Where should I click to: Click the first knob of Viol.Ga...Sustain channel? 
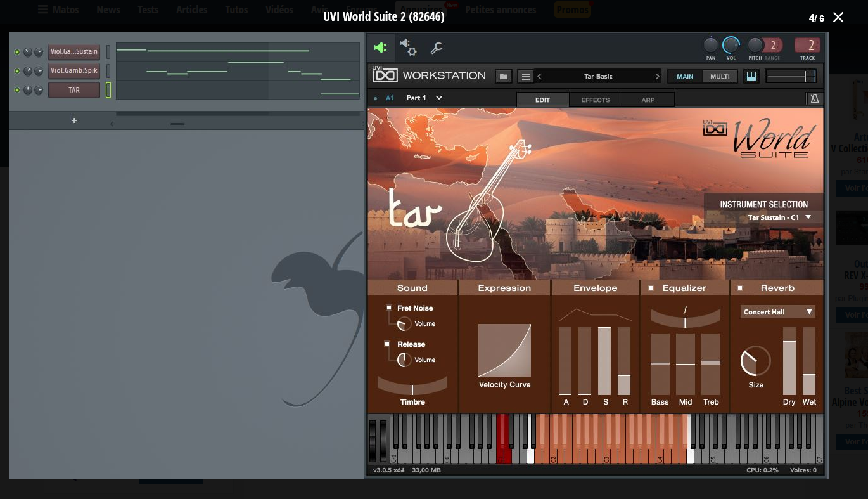click(x=27, y=52)
